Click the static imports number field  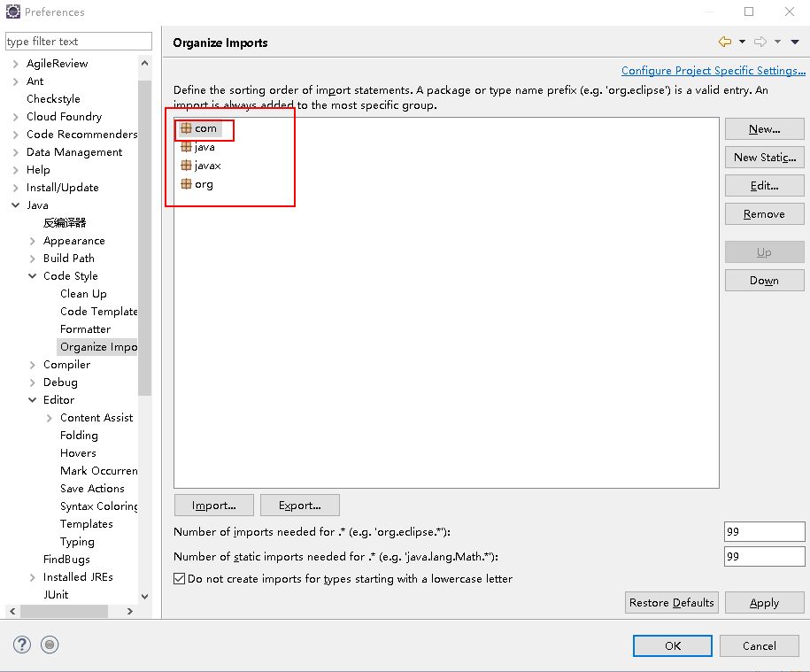(765, 557)
